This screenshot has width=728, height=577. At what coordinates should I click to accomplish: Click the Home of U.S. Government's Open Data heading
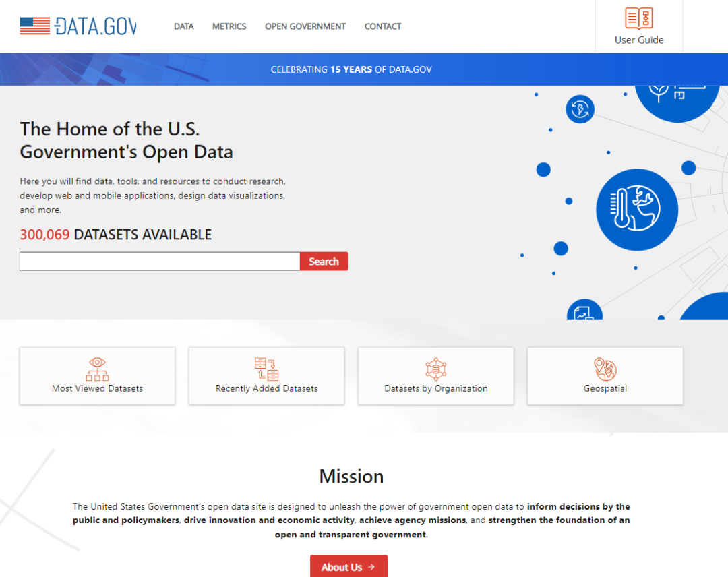pos(126,140)
